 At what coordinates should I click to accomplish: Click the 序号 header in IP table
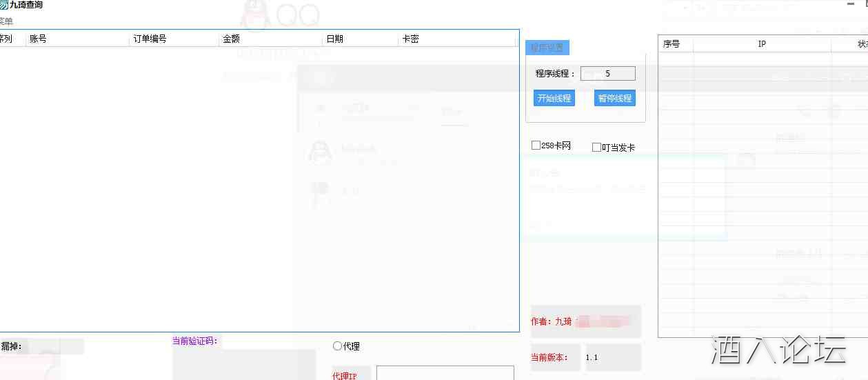[676, 44]
